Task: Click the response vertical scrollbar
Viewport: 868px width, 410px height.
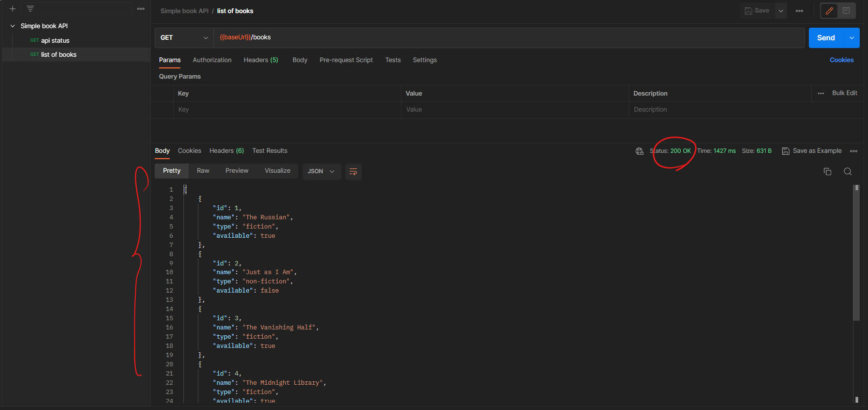Action: coord(857,252)
